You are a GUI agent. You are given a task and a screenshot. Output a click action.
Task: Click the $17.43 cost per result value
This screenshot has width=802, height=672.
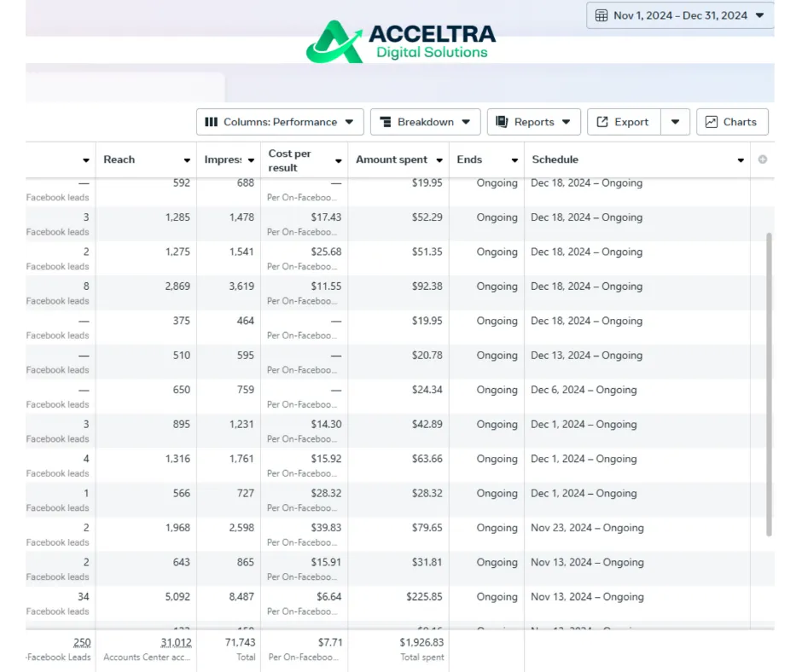point(326,217)
